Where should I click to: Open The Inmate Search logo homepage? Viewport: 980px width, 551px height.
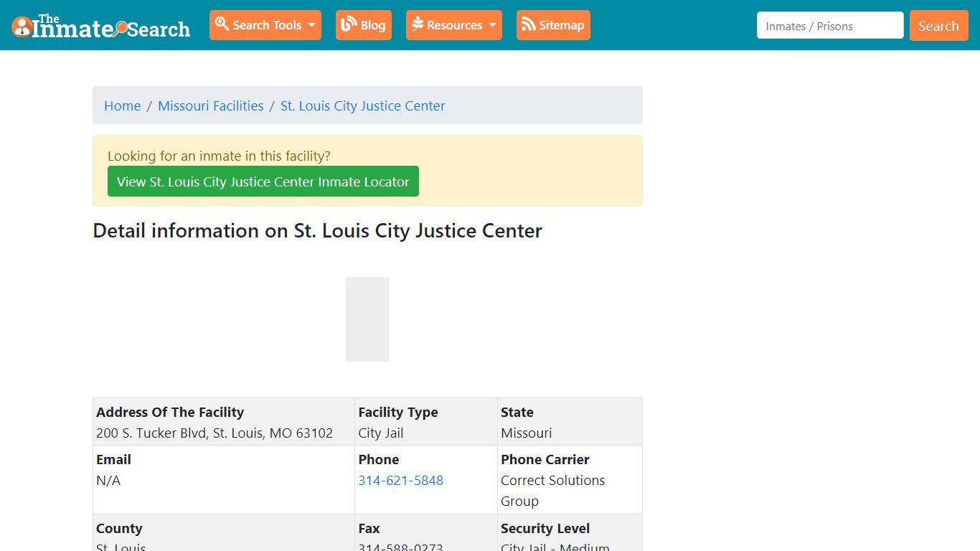tap(101, 27)
